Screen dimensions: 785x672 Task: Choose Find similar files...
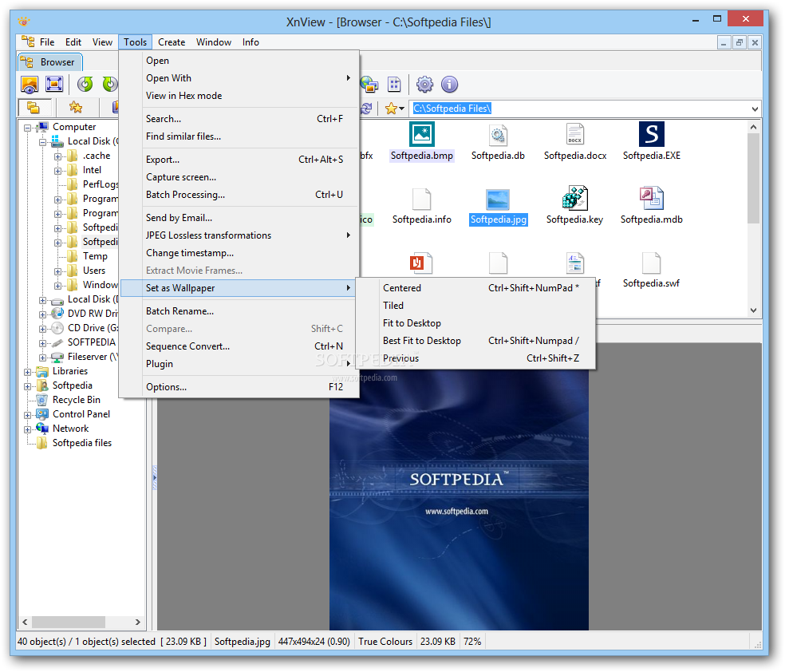click(239, 136)
